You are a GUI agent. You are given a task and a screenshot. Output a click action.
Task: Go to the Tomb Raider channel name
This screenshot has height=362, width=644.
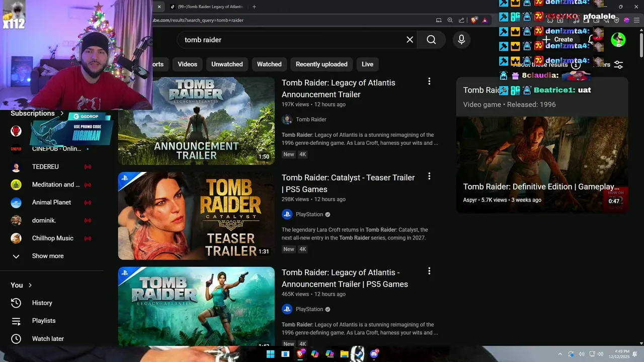(311, 120)
